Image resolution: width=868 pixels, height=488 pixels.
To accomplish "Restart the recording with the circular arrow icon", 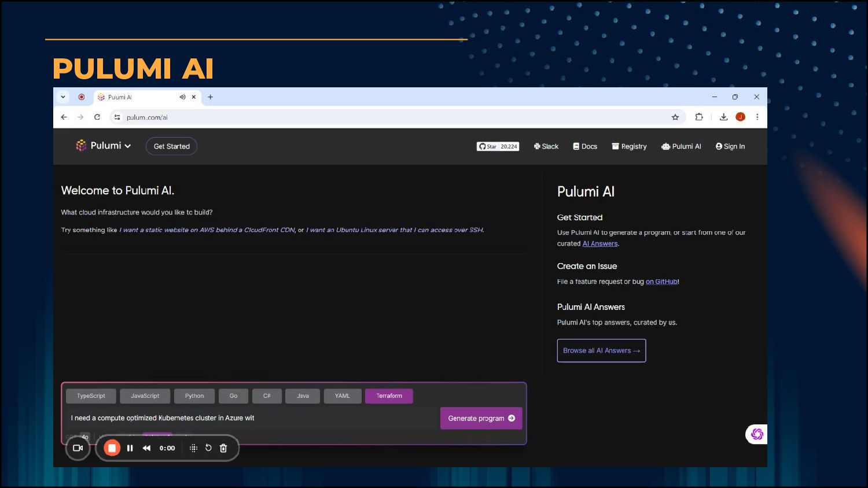I will tap(208, 448).
